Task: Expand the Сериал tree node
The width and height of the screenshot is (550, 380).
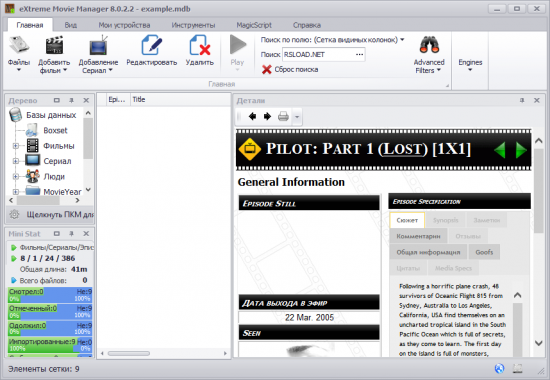Action: click(16, 161)
